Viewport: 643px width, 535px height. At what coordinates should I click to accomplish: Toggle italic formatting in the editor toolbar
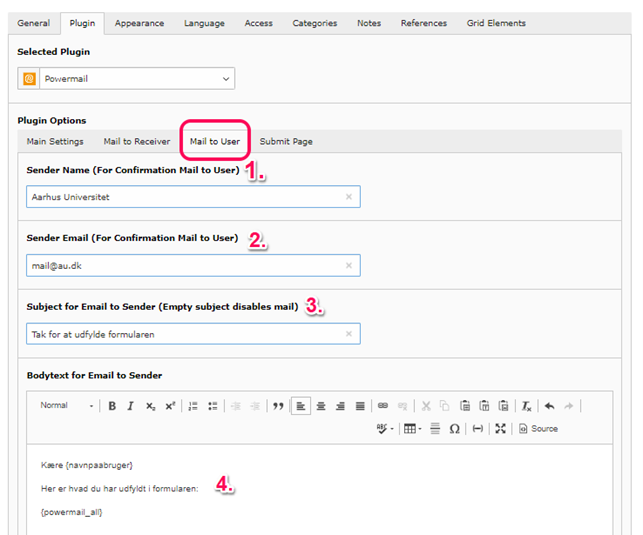[x=130, y=406]
